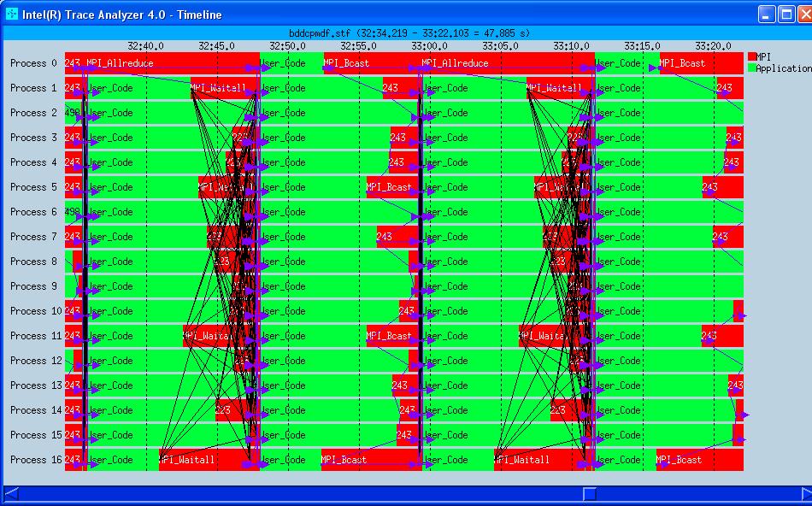Select the Process 15 row label

[36, 435]
